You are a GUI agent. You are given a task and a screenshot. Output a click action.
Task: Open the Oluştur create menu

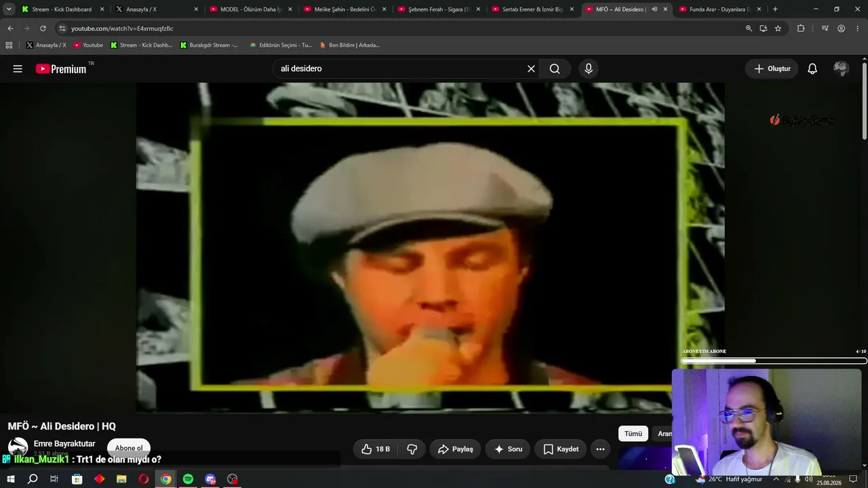(x=772, y=68)
